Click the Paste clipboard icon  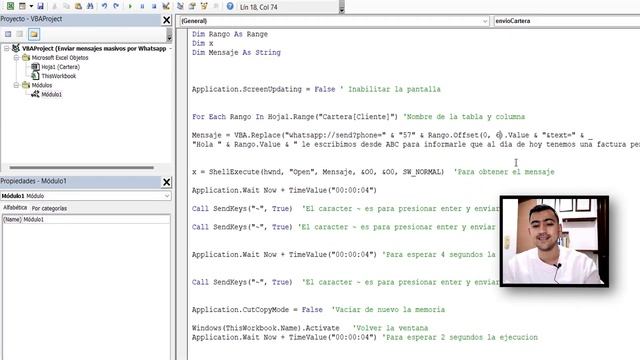pos(78,6)
